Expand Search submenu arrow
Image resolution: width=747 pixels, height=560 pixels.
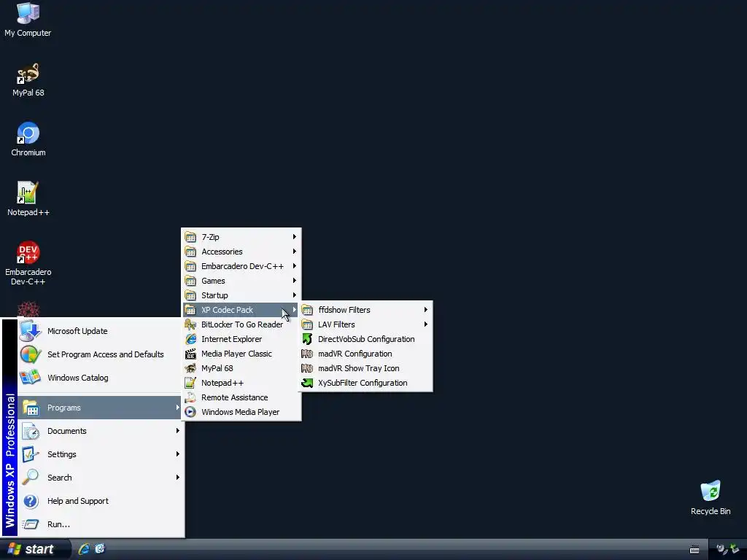(x=177, y=477)
